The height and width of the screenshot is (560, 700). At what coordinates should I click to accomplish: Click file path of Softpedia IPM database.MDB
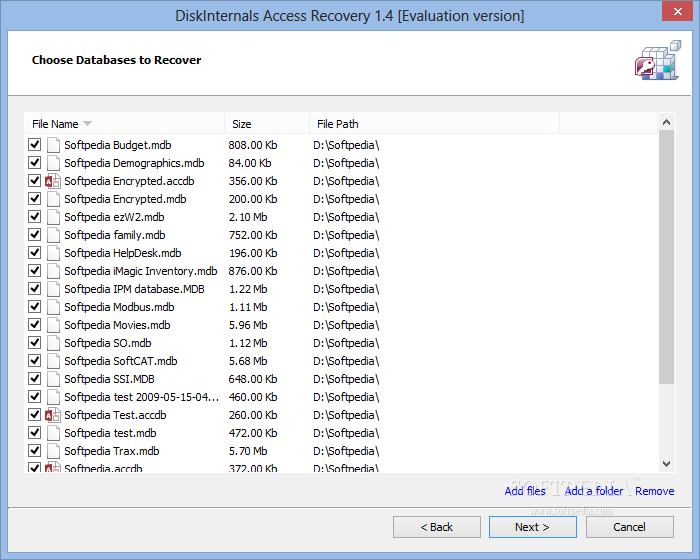(346, 289)
